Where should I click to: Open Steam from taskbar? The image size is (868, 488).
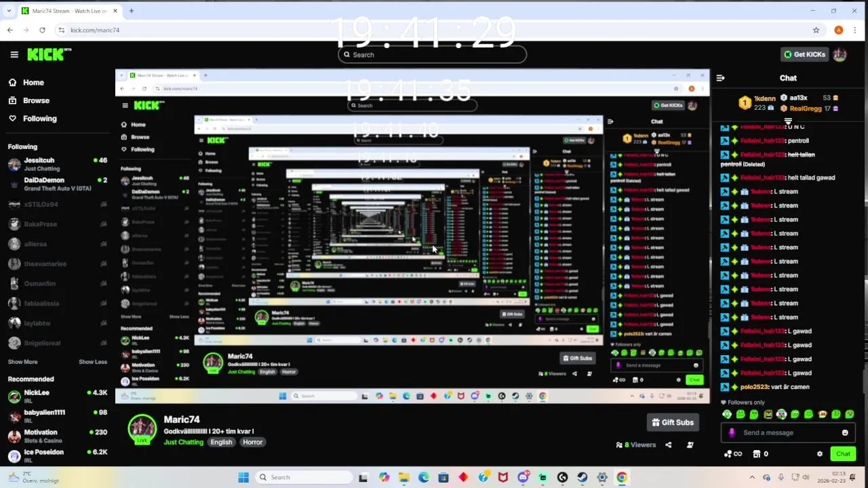pyautogui.click(x=582, y=477)
